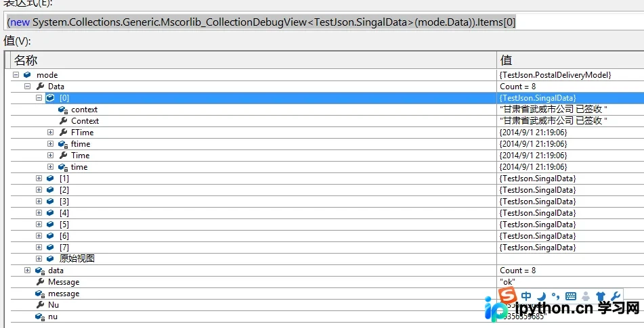This screenshot has width=644, height=328.
Task: Expand the [6] item node
Action: (39, 235)
